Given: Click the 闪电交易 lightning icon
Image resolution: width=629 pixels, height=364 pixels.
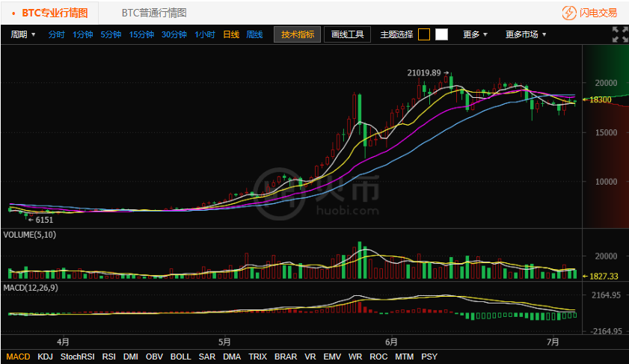Looking at the screenshot, I should (569, 13).
